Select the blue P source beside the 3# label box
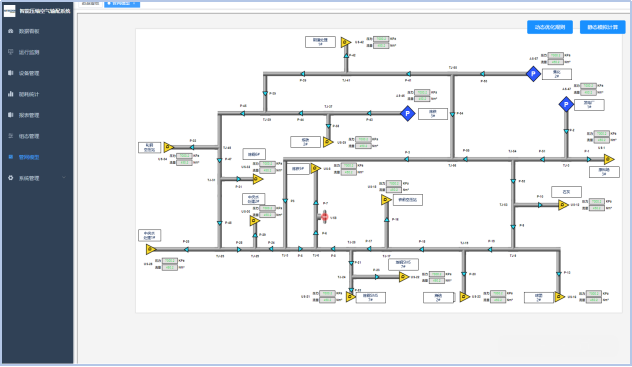Screen dimensions: 632x367 point(407,113)
